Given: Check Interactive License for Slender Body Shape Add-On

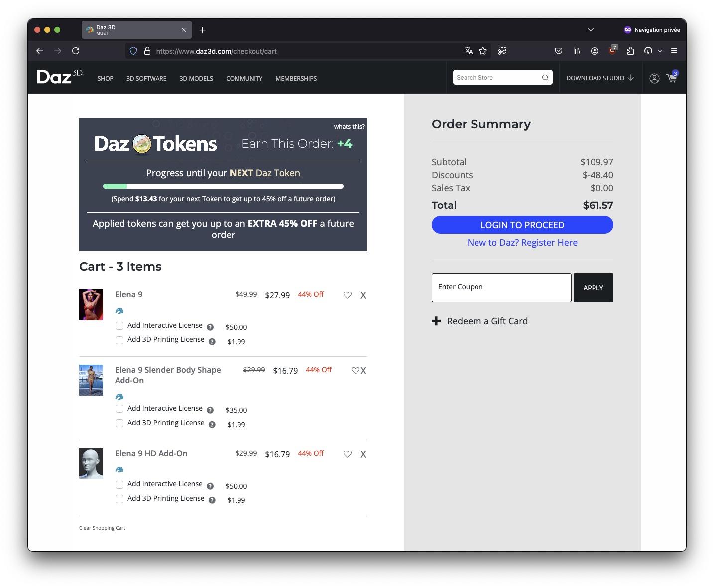Looking at the screenshot, I should tap(119, 409).
